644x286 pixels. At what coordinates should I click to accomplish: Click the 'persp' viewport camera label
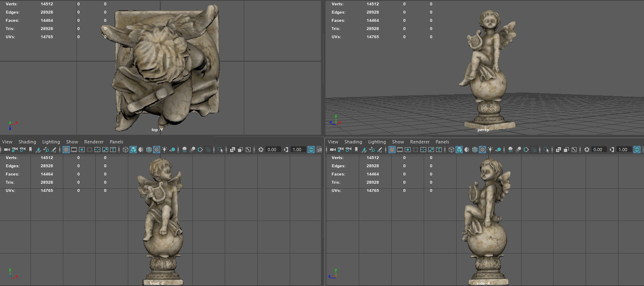click(x=483, y=130)
